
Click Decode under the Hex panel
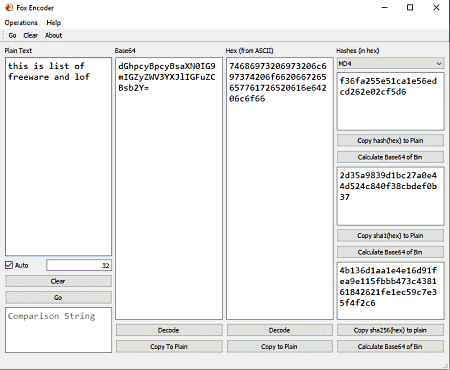click(x=280, y=330)
